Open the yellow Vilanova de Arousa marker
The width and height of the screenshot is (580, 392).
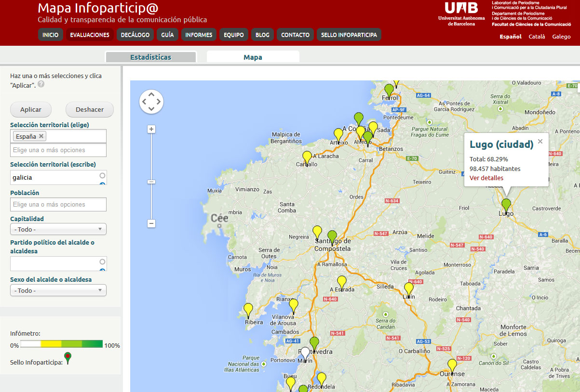tap(294, 306)
